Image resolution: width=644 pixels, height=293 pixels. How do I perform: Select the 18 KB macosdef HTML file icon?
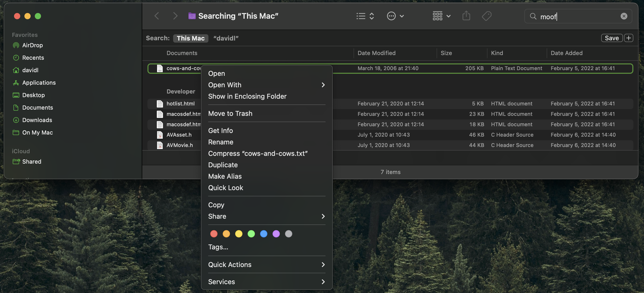(160, 124)
